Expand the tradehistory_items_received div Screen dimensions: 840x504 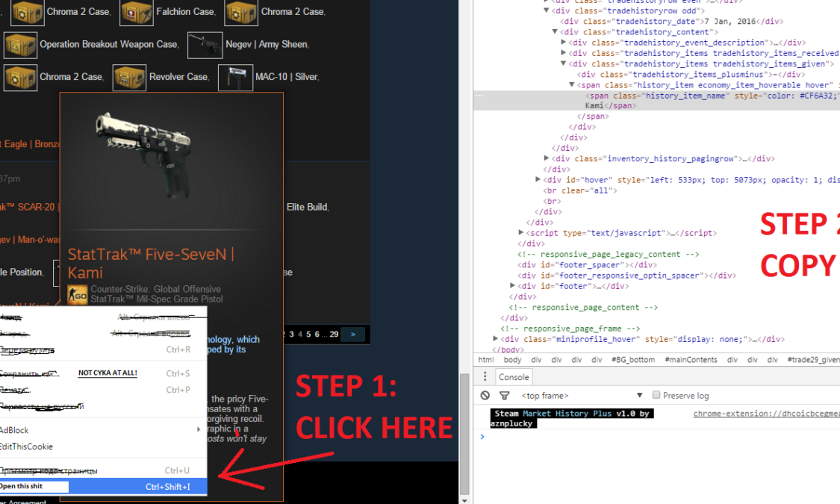tap(564, 52)
